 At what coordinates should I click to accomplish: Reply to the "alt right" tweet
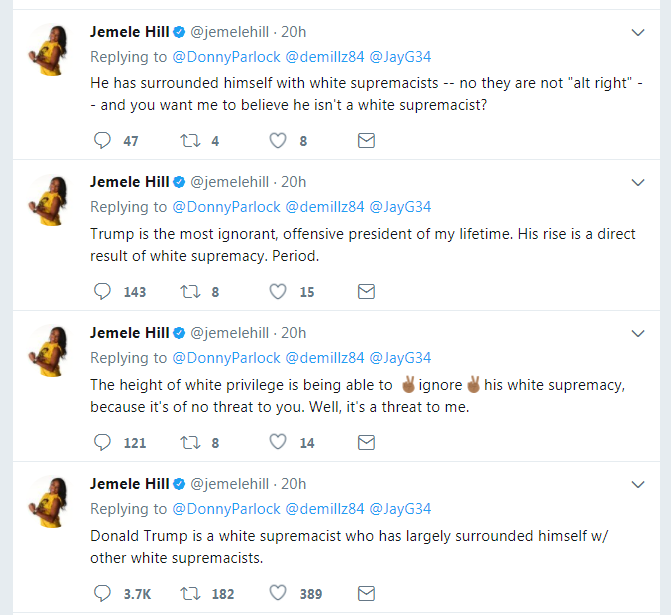(x=101, y=141)
